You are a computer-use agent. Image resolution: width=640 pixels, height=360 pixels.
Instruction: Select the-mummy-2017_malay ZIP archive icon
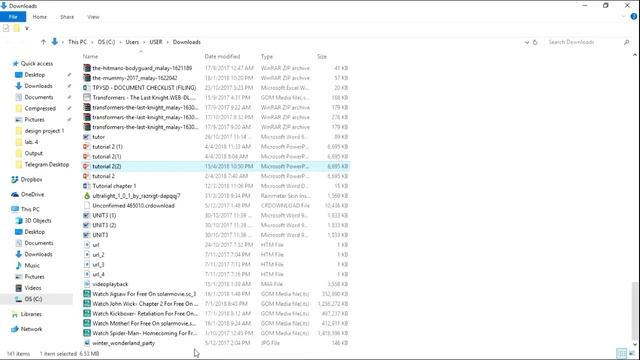tap(87, 78)
